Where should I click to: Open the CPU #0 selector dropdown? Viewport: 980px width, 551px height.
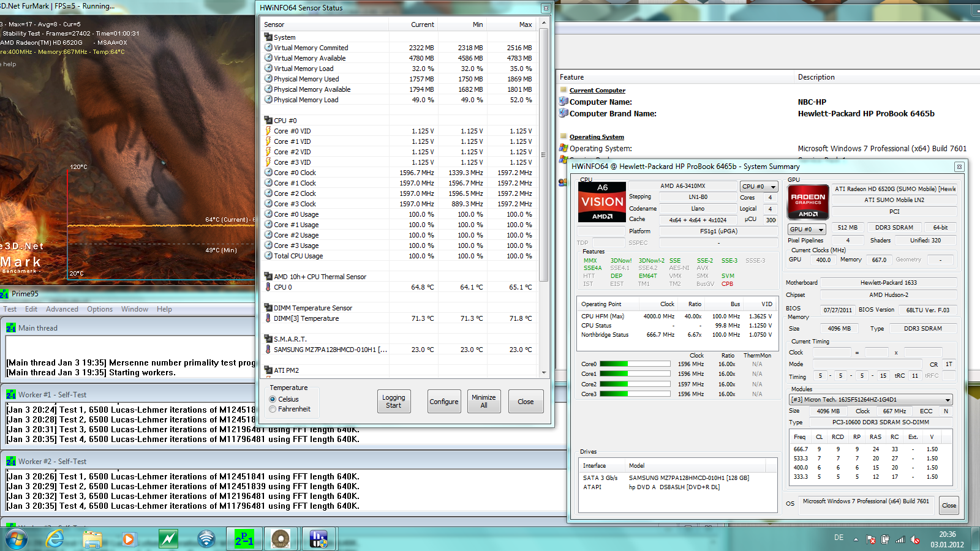[759, 187]
